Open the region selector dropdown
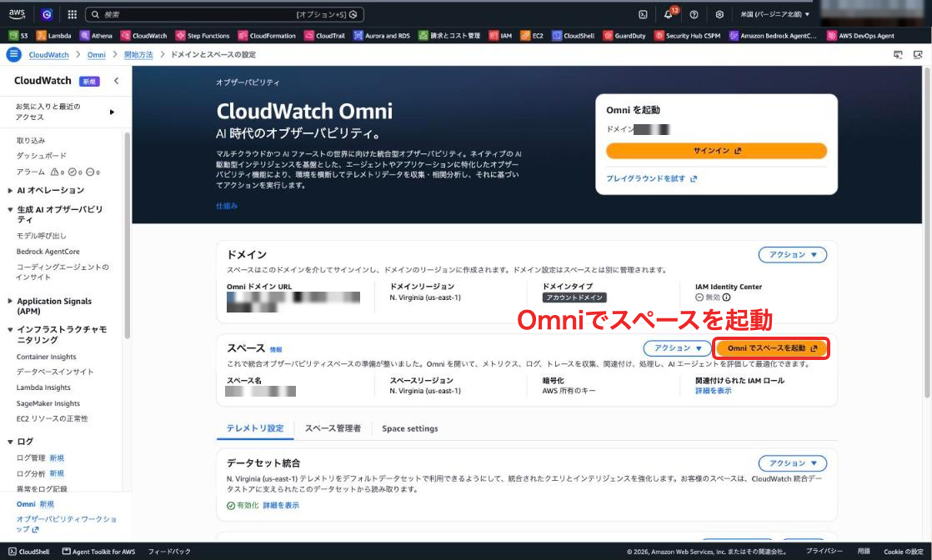Image resolution: width=932 pixels, height=560 pixels. point(774,14)
